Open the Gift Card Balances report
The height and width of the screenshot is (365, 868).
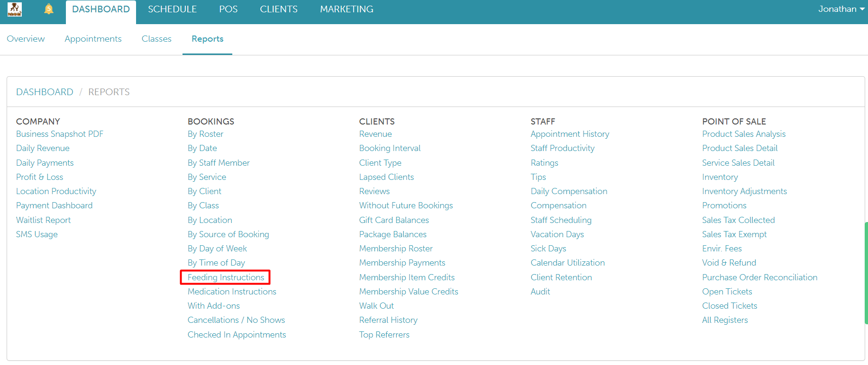[394, 220]
